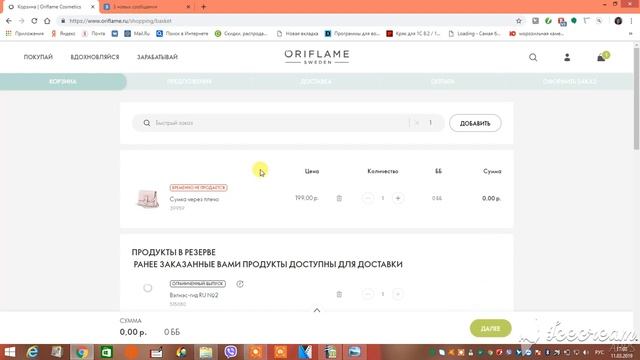Open the shopping bag cart icon
This screenshot has width=640, height=360.
602,57
